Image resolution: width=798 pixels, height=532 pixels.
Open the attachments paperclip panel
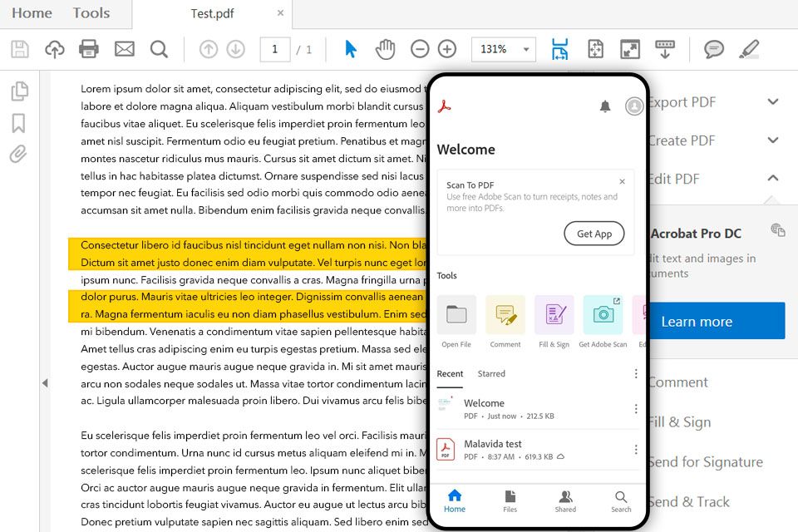click(18, 154)
